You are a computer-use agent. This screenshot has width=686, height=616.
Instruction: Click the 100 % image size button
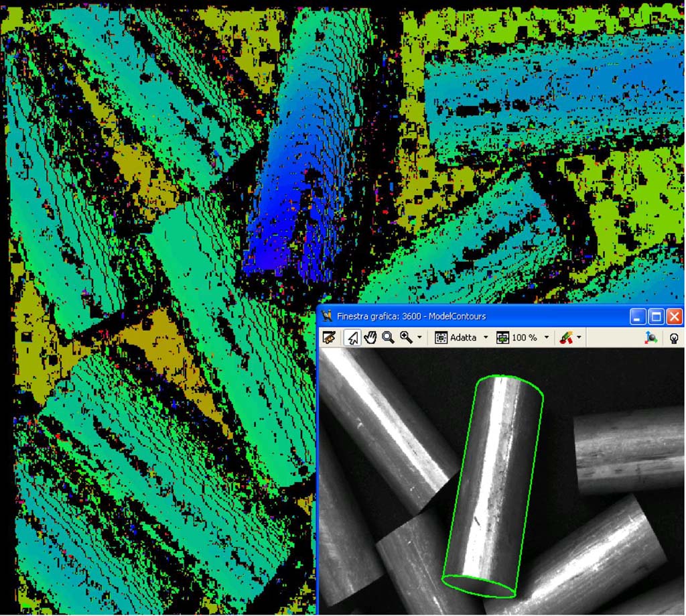click(517, 338)
